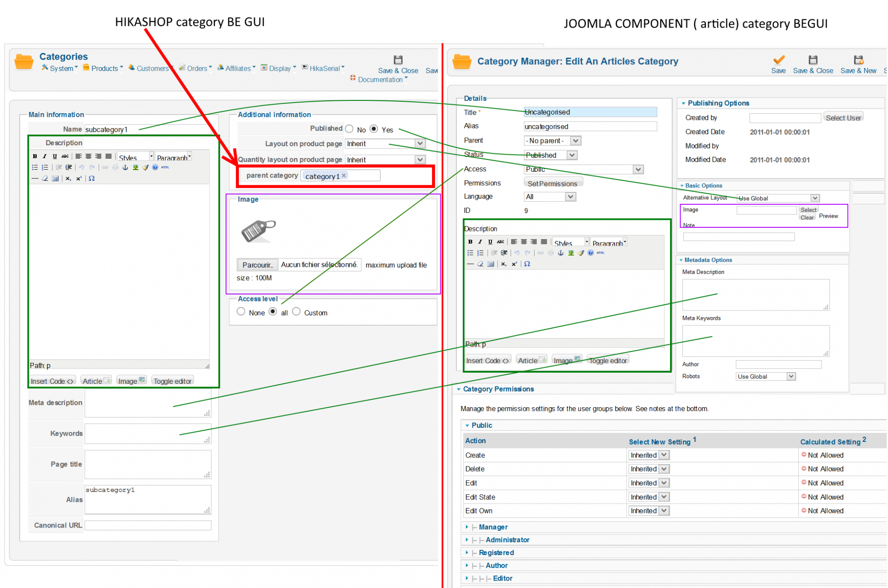This screenshot has height=588, width=888.
Task: Open Quantity layout on product page dropdown
Action: tap(385, 159)
